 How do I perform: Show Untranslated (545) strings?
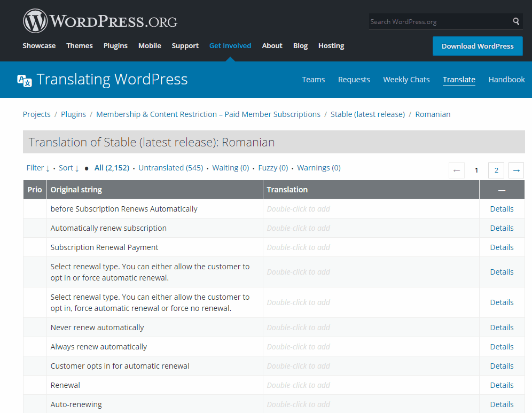click(x=171, y=168)
